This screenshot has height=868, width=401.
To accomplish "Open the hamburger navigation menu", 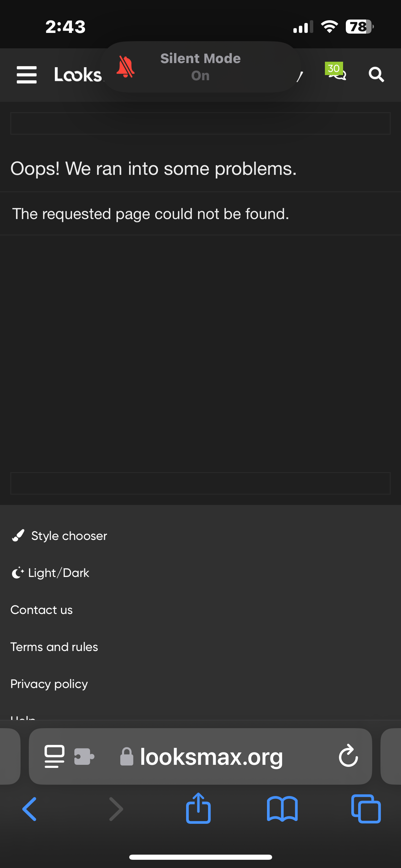I will pos(27,75).
